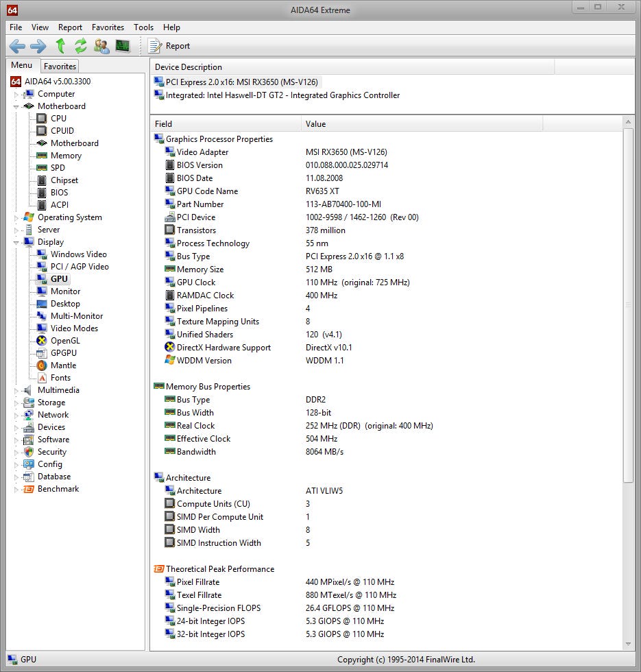
Task: Select PCI Express 2.0 x16 MSI RX3650 device
Action: [237, 82]
